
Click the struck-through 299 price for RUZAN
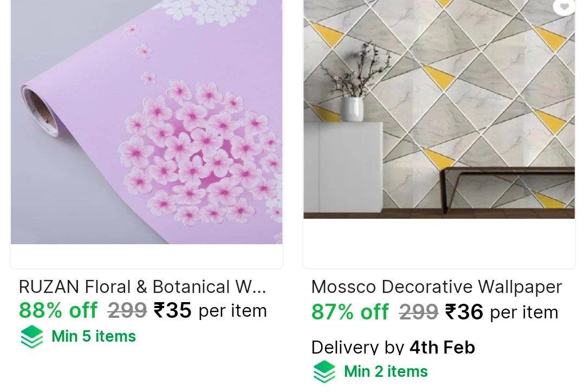point(127,310)
